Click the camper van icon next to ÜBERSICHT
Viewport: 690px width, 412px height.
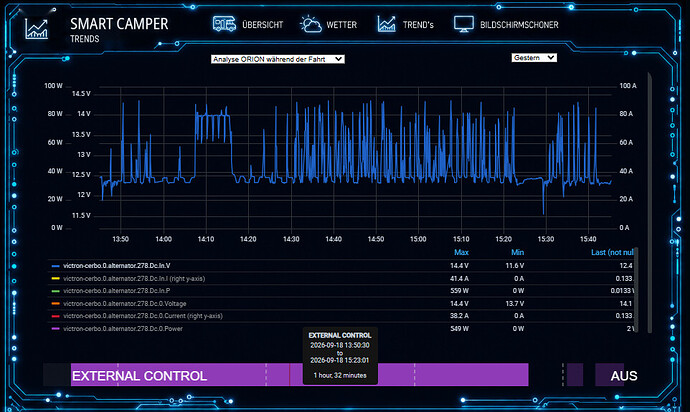[224, 24]
